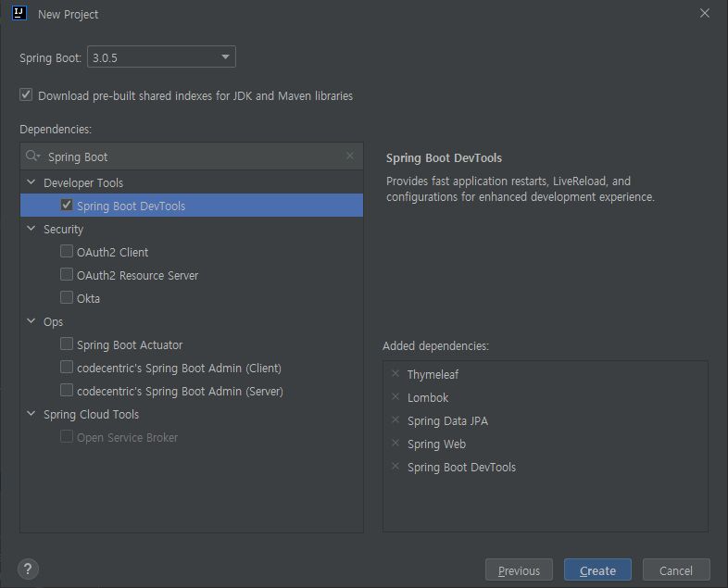Collapse the Developer Tools group
Screen dimensions: 728x588
point(31,181)
